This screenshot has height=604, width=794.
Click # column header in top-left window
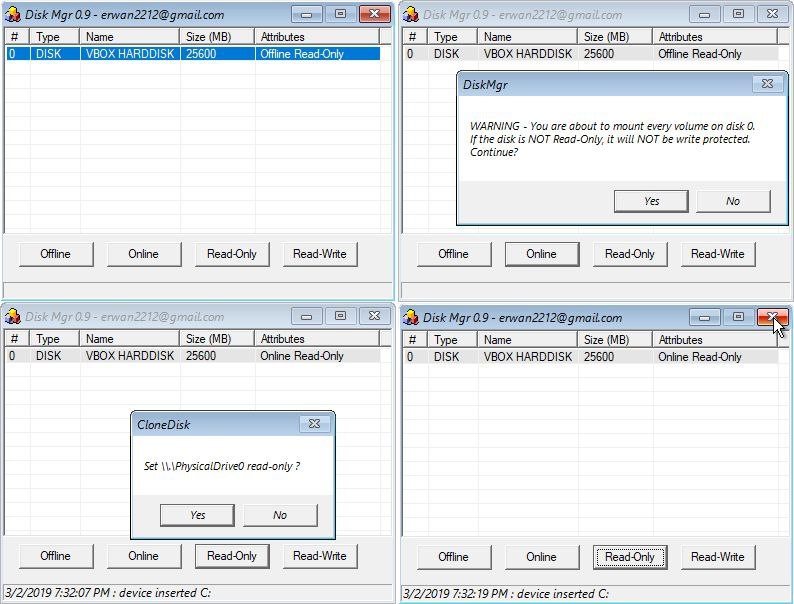point(17,37)
